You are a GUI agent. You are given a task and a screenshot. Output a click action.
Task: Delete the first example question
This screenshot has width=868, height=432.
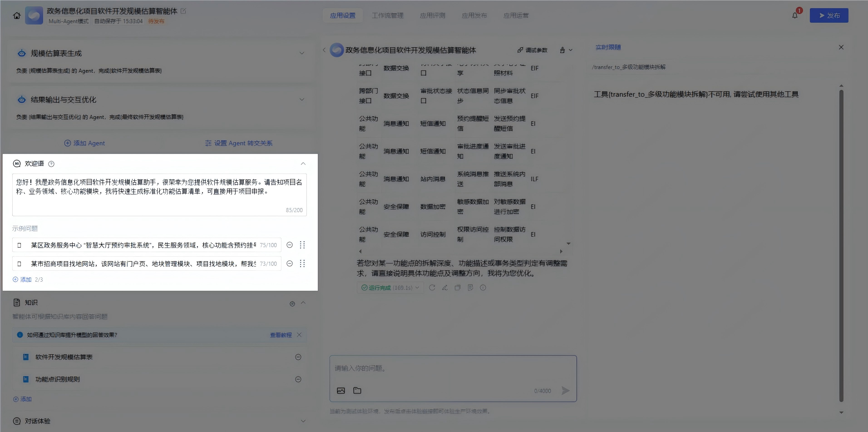(290, 245)
